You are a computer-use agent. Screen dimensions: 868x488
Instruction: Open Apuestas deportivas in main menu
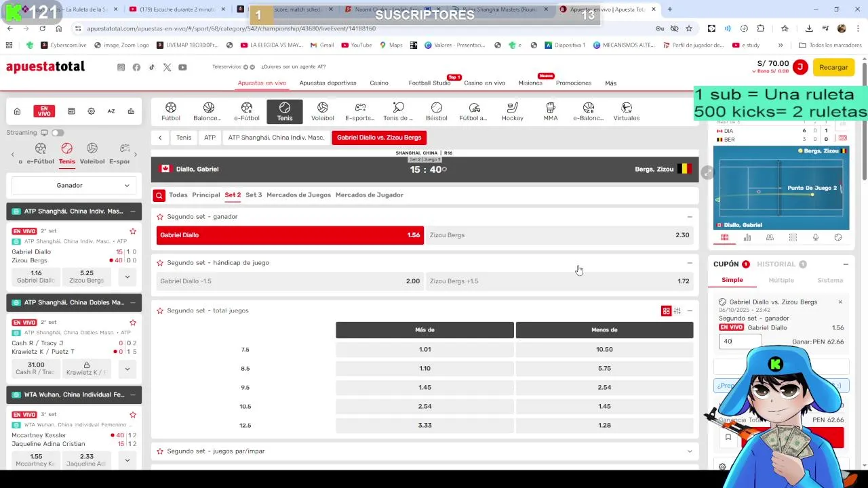pos(328,83)
